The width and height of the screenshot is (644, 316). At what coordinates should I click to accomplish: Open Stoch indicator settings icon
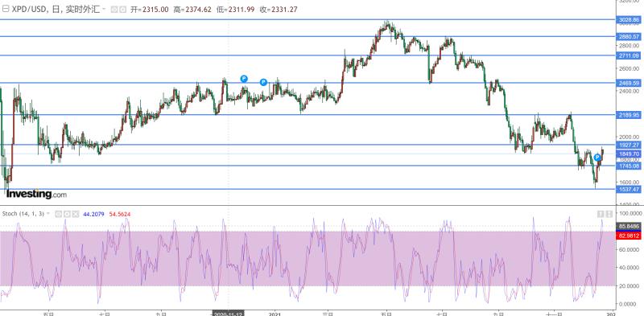[67, 214]
